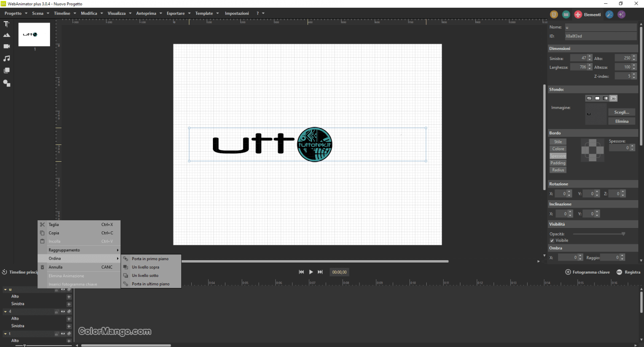The image size is (644, 347).
Task: Open the purple sparkle effects panel
Action: tap(621, 14)
